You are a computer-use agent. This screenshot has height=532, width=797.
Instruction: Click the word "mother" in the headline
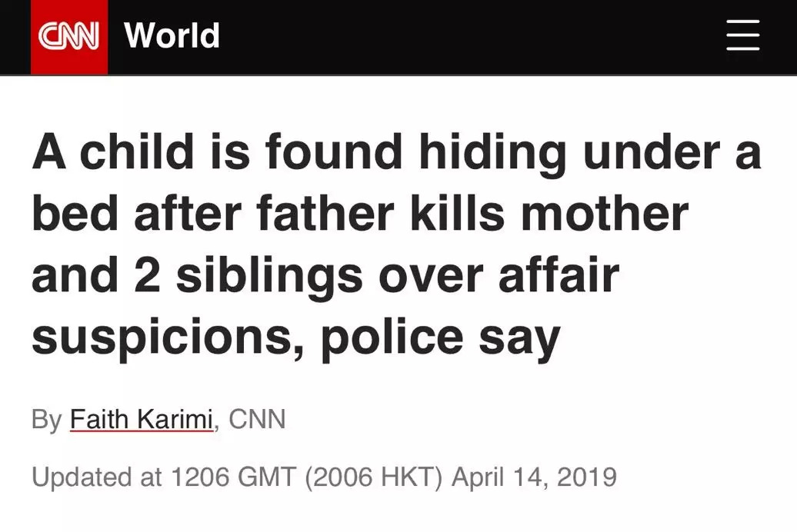tap(604, 214)
